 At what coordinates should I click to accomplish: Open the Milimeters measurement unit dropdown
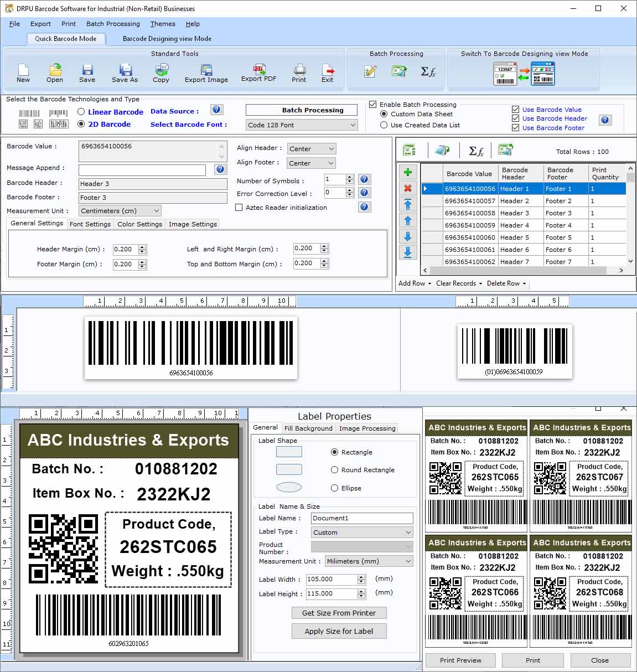point(369,561)
